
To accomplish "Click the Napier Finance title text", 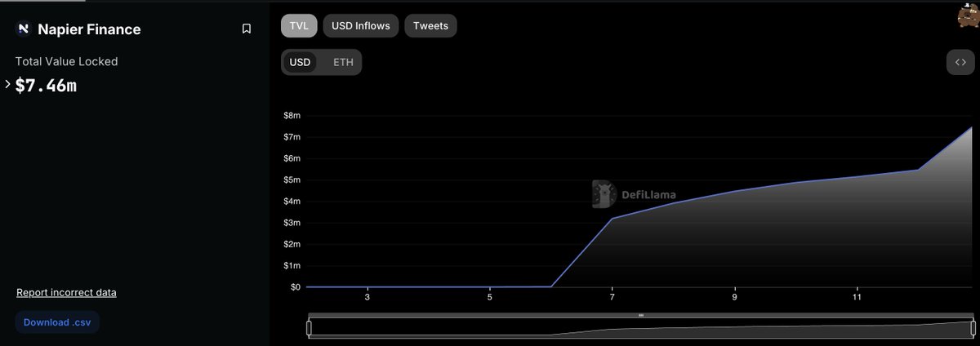I will pos(90,29).
